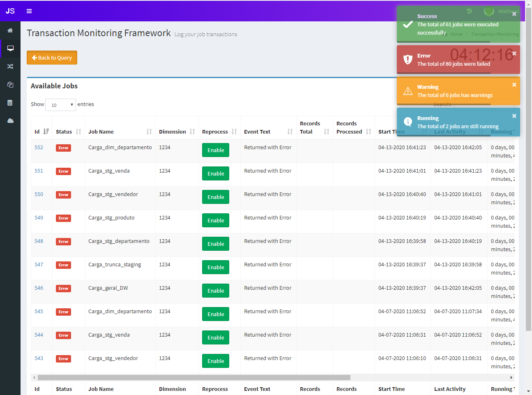Open job Id 549 link
The height and width of the screenshot is (395, 532).
point(39,217)
